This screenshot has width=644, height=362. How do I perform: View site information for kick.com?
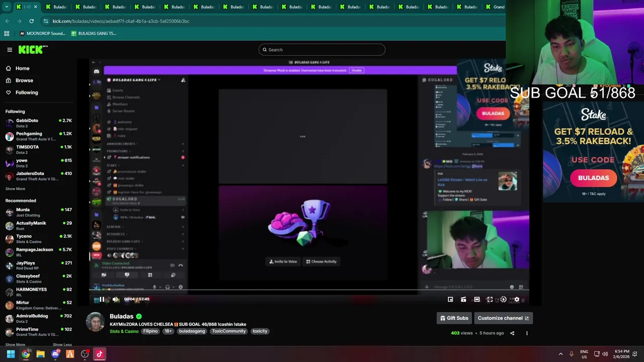(x=46, y=21)
